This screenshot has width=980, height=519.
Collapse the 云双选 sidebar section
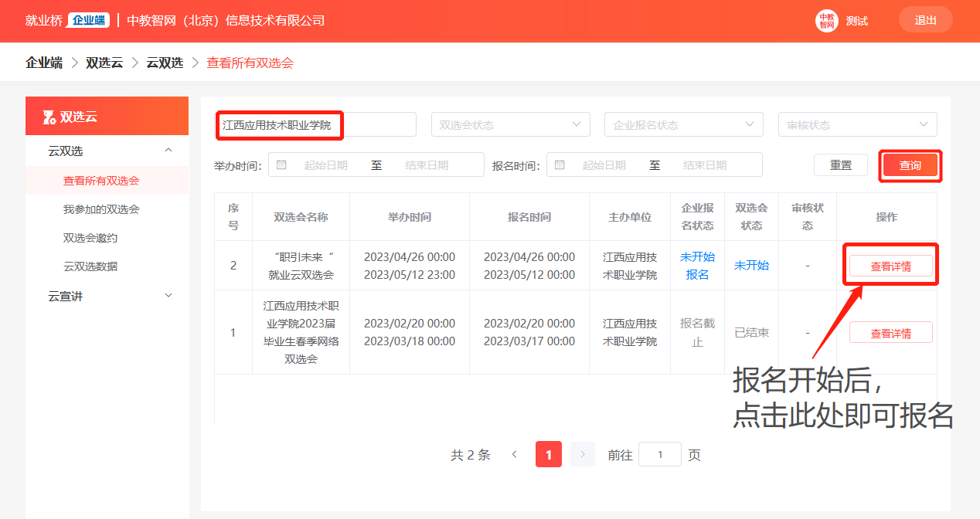coord(168,151)
